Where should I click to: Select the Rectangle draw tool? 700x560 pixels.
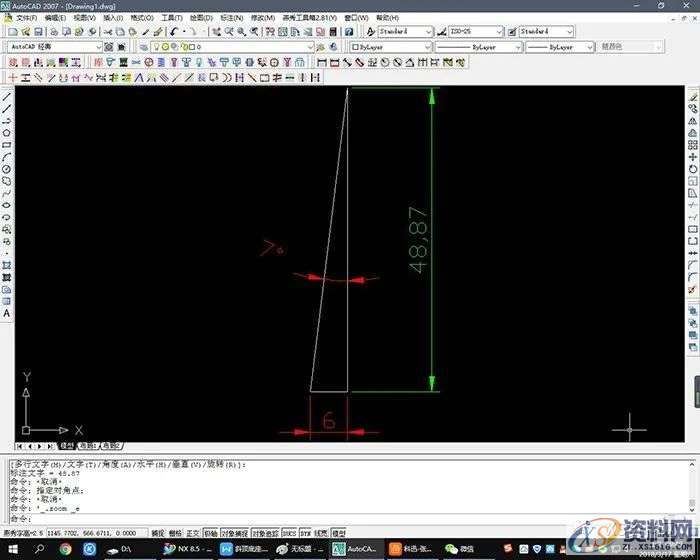click(x=7, y=145)
